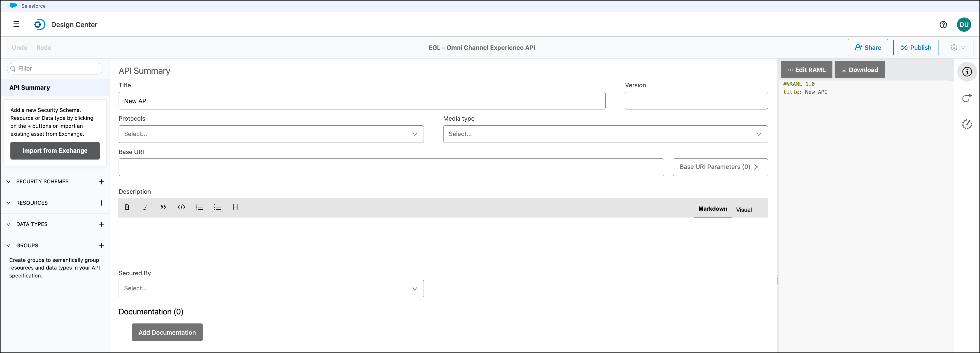Expand Base URI Parameters panel
Screen dimensions: 980x353
click(720, 167)
